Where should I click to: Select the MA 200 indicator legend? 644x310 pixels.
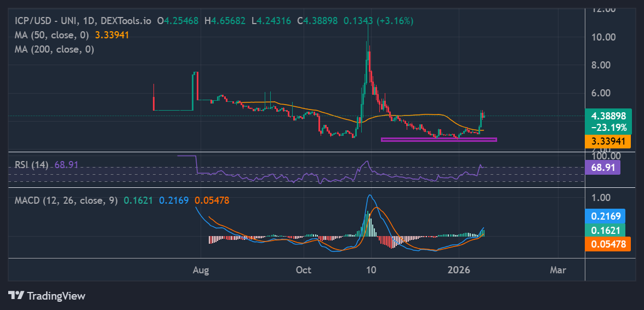(54, 49)
